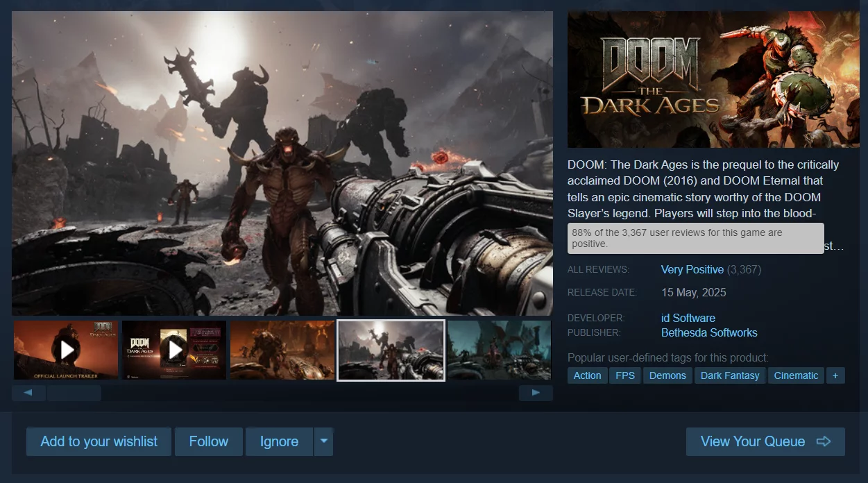
Task: Play the Official Launch Trailer thumbnail
Action: point(67,350)
